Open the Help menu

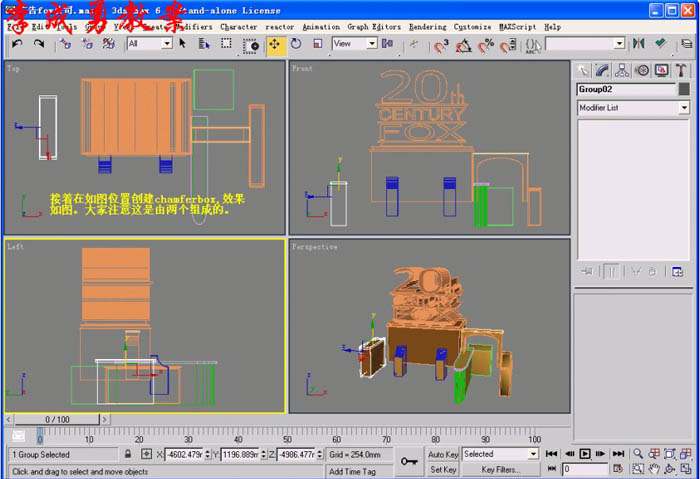pyautogui.click(x=552, y=27)
